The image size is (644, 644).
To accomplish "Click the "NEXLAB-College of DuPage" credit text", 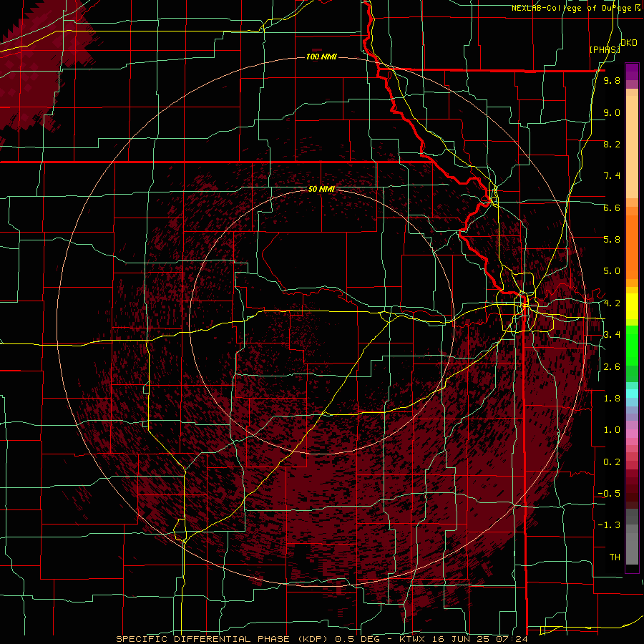I will click(572, 8).
